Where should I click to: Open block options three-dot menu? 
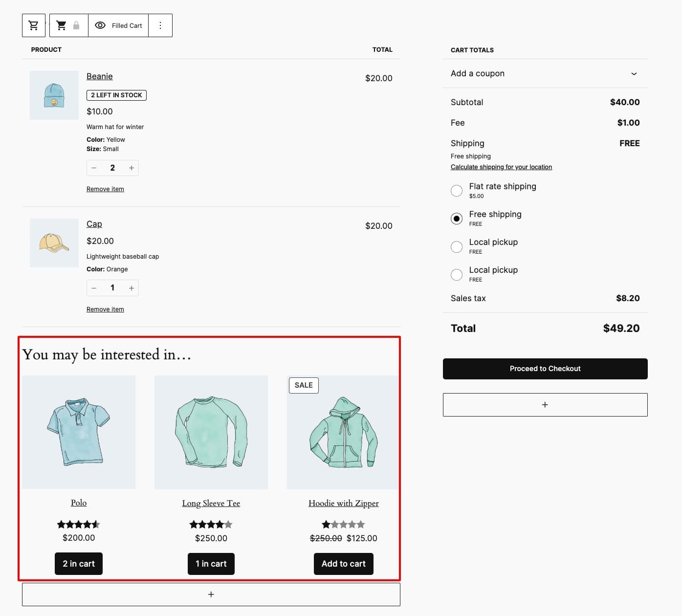point(160,25)
